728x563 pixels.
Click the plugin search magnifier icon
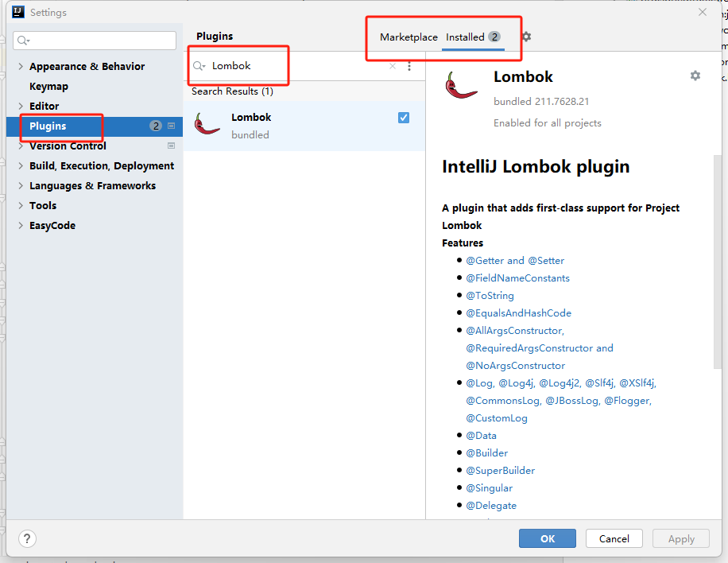click(x=199, y=66)
